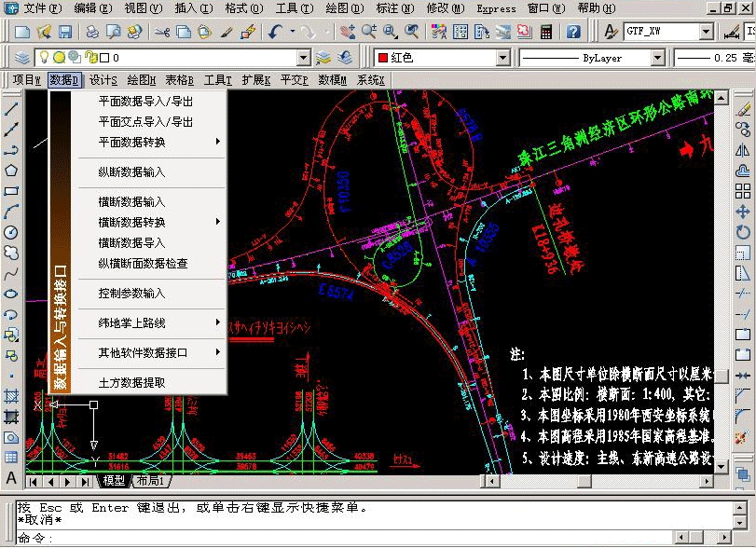Click the Print Preview icon
Viewport: 756px width, 548px height.
[114, 32]
